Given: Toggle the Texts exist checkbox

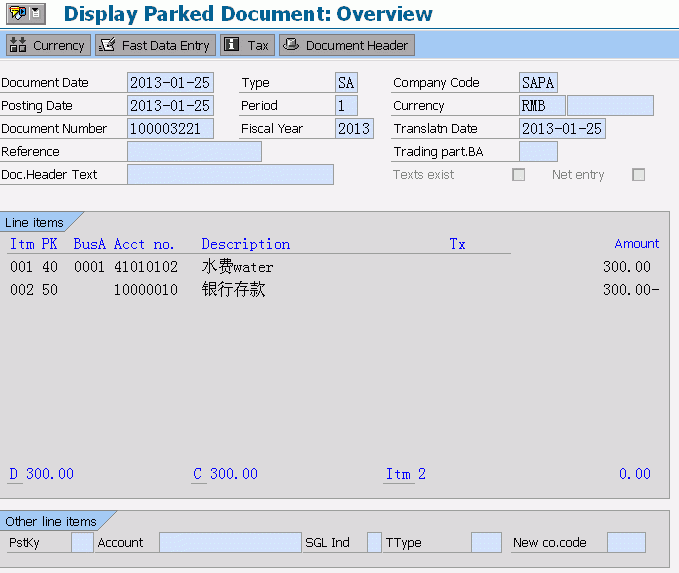Looking at the screenshot, I should point(518,175).
